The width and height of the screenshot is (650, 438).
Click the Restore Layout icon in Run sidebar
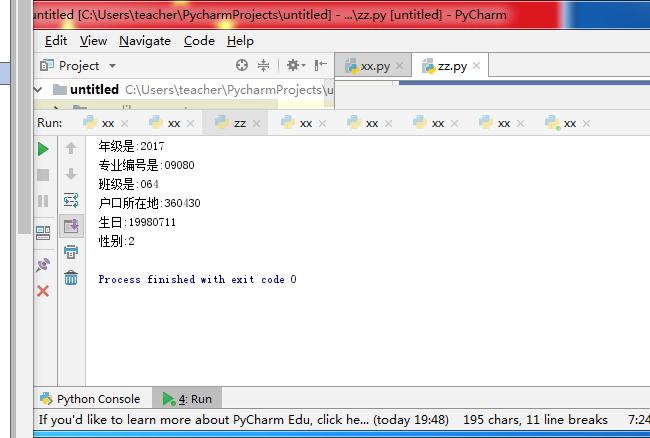pos(43,233)
